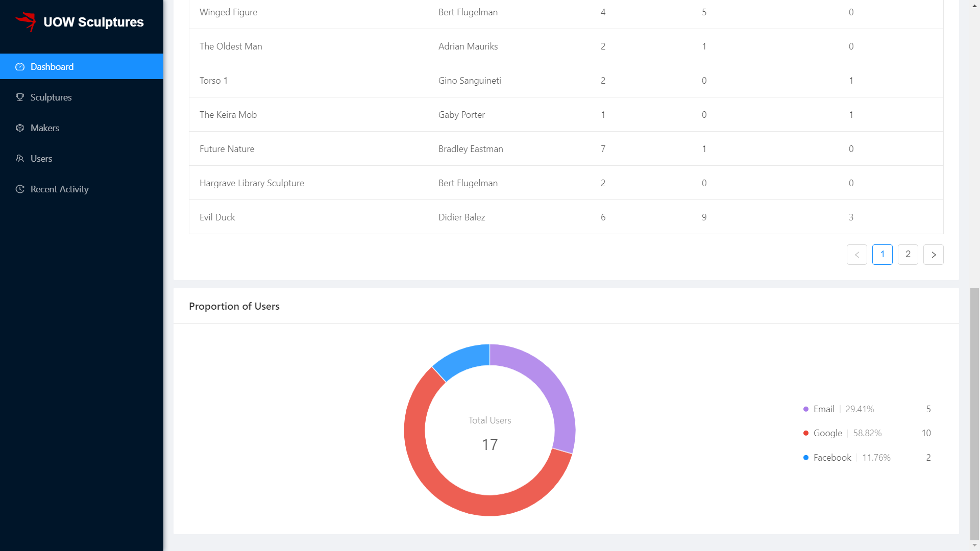980x551 pixels.
Task: Click the previous page arrow
Action: tap(857, 254)
